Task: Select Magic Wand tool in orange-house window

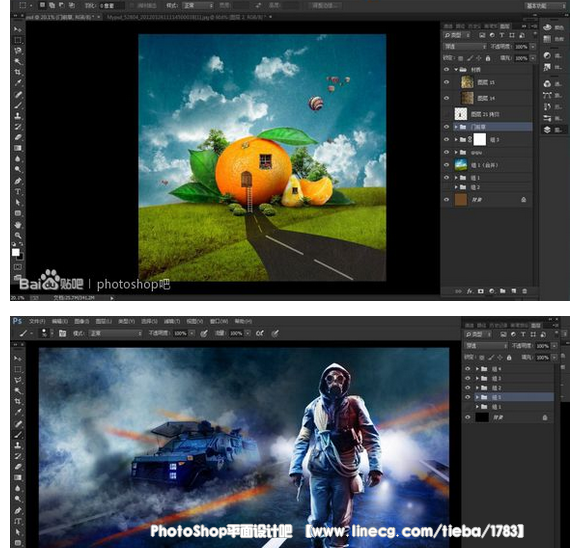Action: coord(18,61)
